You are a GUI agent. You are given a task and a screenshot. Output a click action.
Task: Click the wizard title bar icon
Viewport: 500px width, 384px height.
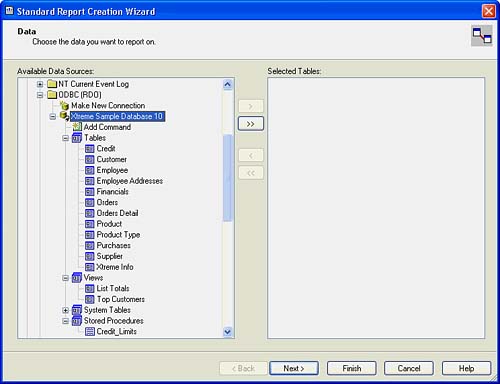9,11
